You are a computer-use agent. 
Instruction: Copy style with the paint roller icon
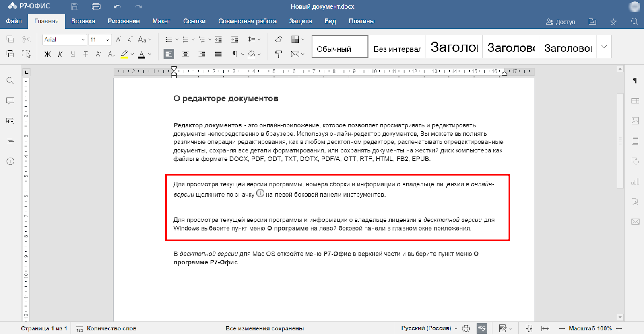point(279,54)
